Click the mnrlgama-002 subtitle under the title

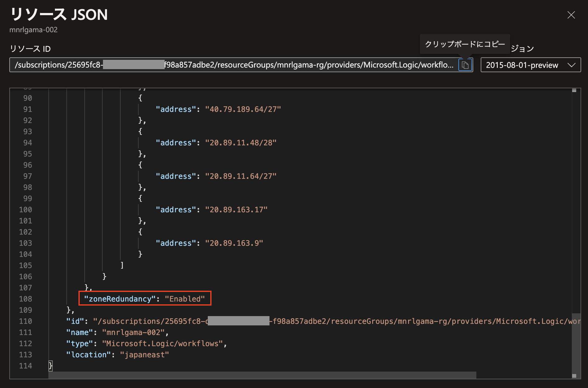pos(33,30)
